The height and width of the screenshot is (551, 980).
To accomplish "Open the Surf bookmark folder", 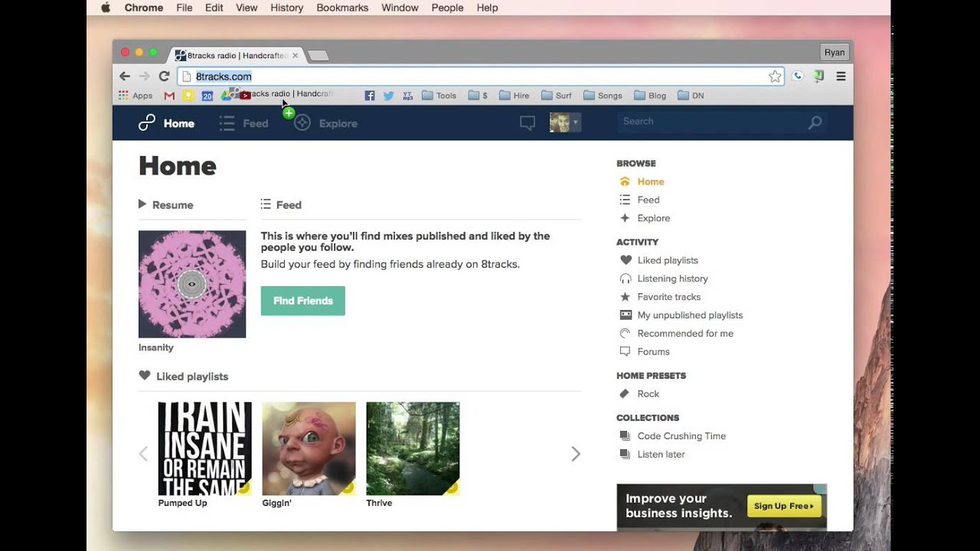I will [557, 96].
